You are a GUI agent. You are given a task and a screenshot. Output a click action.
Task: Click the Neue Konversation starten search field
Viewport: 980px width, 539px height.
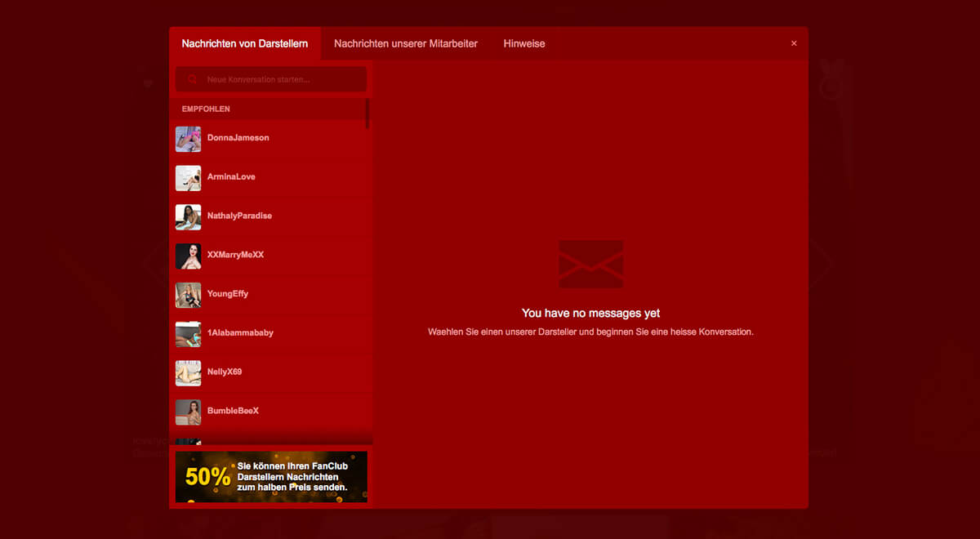271,80
